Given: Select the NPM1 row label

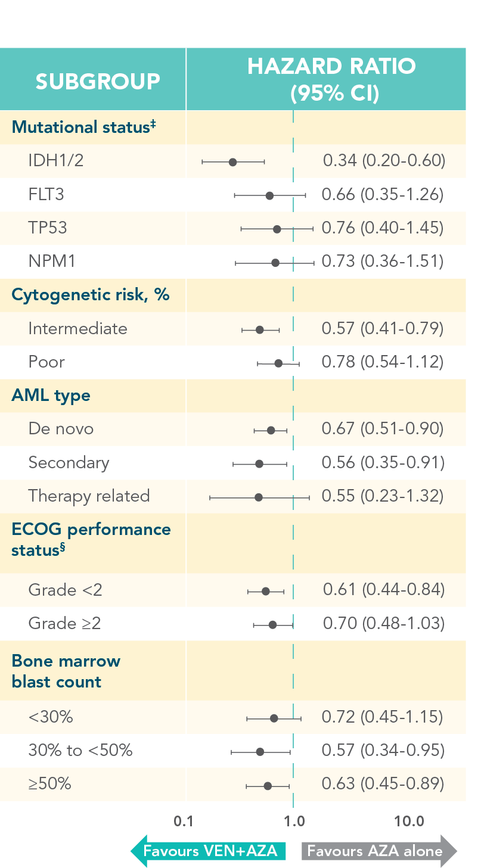Looking at the screenshot, I should tap(52, 261).
